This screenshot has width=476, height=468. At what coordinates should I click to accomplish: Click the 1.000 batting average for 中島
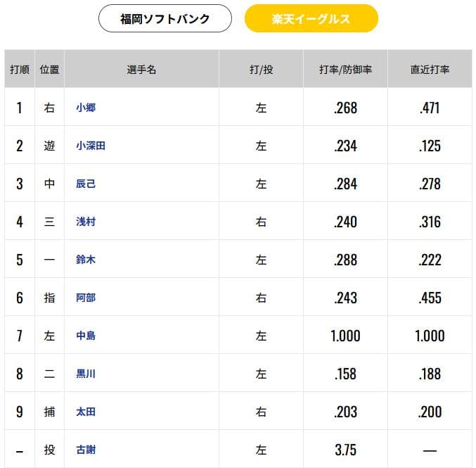click(x=345, y=336)
